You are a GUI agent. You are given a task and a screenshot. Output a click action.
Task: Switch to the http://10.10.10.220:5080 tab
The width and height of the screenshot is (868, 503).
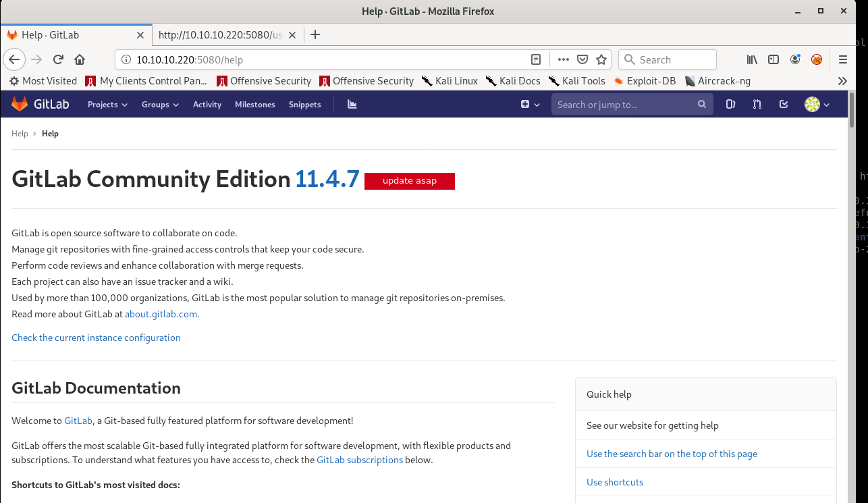pyautogui.click(x=228, y=35)
